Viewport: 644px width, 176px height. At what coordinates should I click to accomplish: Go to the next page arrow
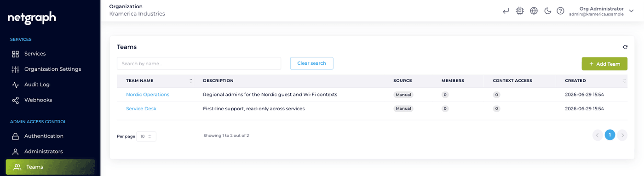pyautogui.click(x=622, y=135)
